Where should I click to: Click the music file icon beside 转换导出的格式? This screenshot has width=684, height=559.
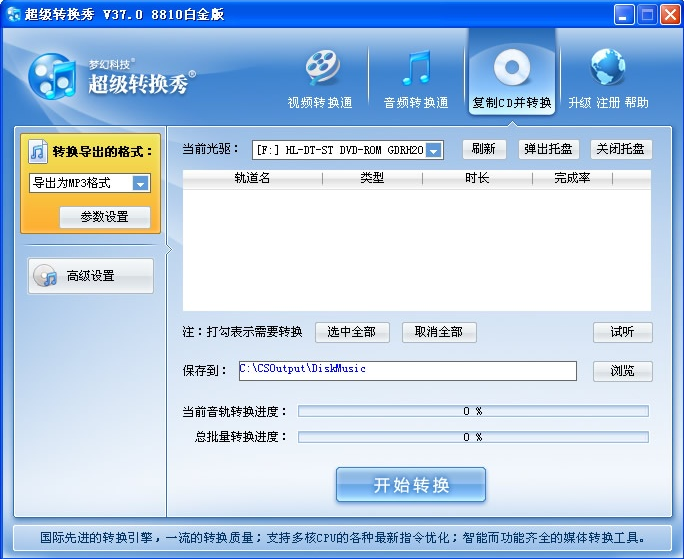38,151
